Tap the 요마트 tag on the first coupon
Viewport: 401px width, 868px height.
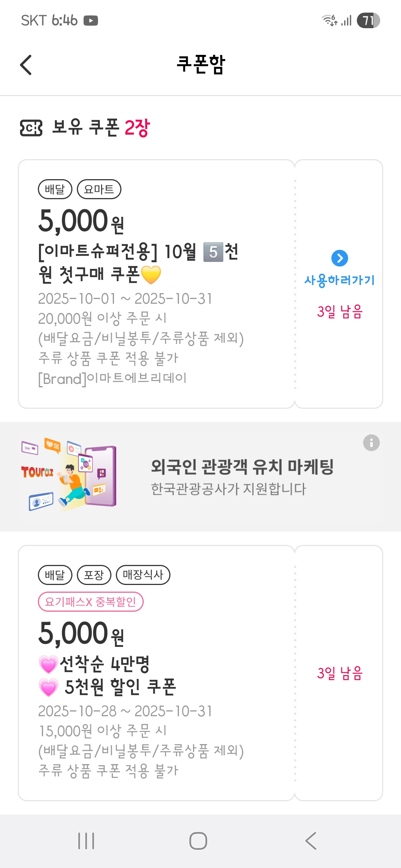99,189
